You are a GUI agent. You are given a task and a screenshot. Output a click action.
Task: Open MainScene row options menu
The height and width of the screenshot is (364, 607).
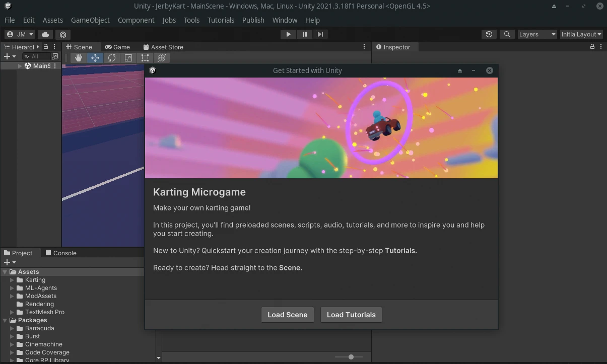[55, 66]
